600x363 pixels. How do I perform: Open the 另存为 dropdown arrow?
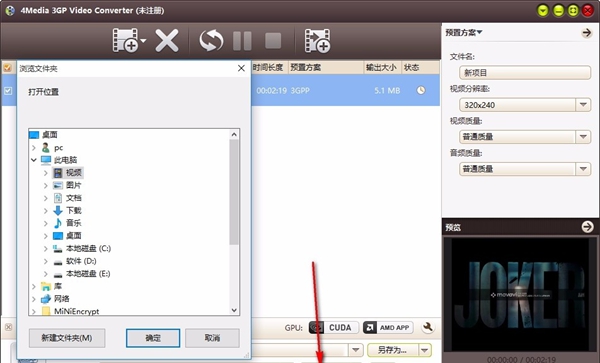(x=425, y=350)
